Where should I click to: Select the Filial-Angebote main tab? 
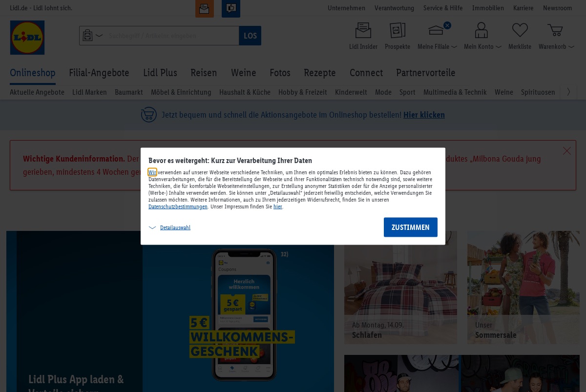99,73
